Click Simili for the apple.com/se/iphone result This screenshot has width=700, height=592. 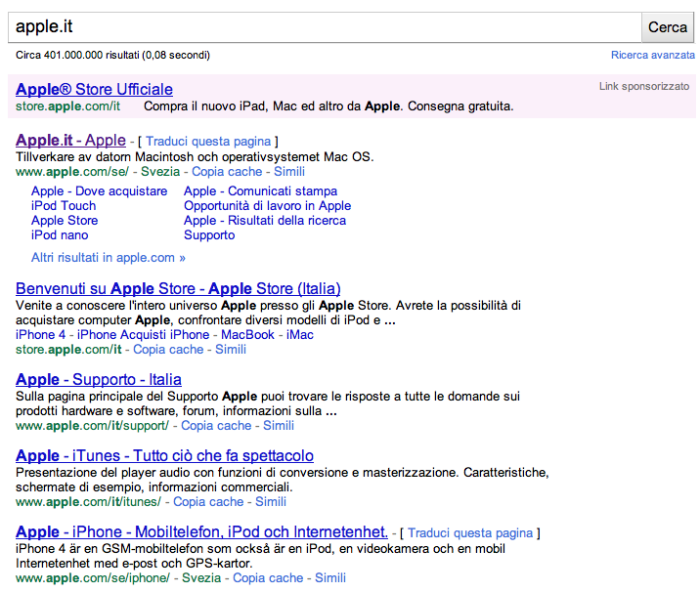[329, 578]
